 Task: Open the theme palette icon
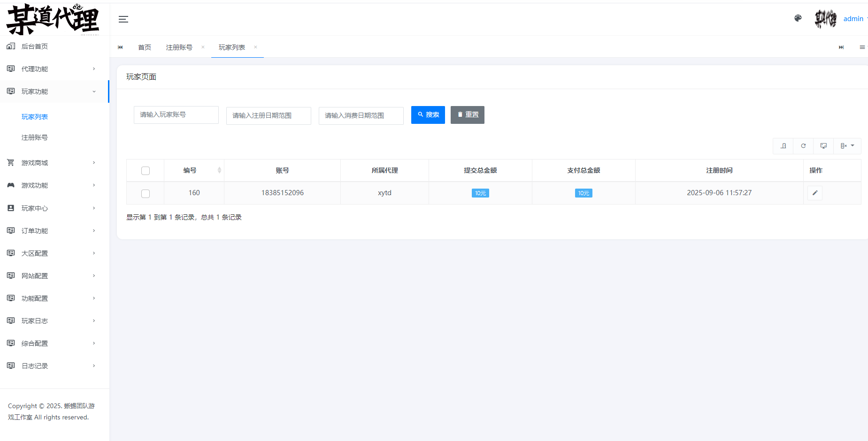pos(798,18)
